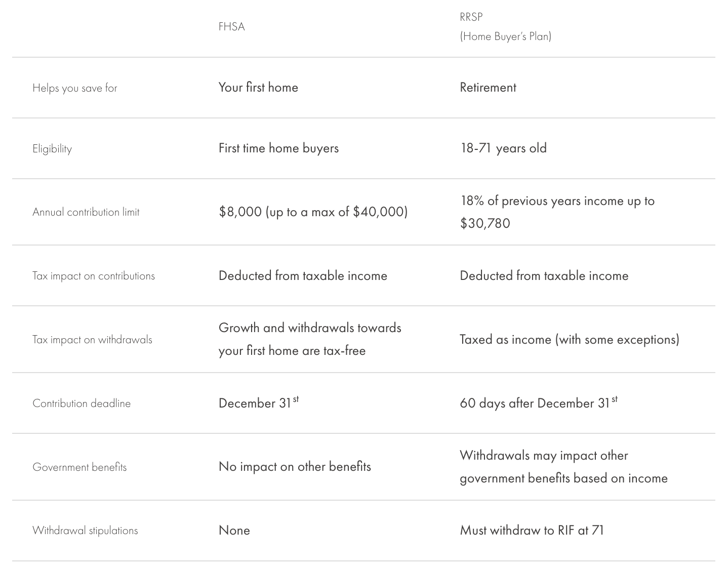Click 'First time home buyers' text
This screenshot has width=728, height=567.
[x=278, y=148]
